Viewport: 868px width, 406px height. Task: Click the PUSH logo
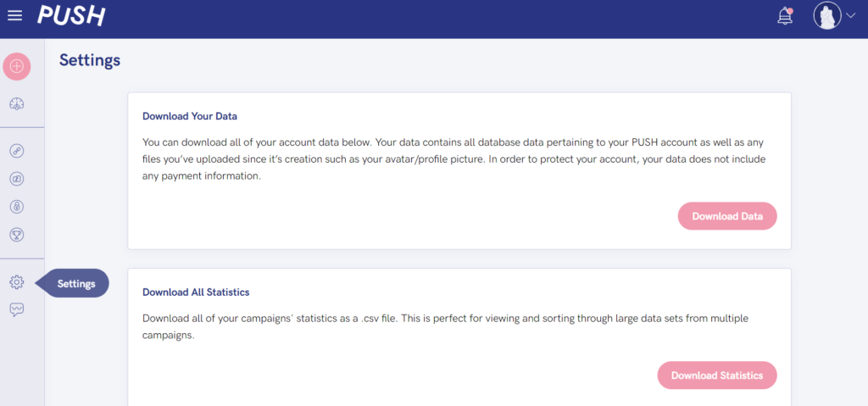click(x=71, y=15)
